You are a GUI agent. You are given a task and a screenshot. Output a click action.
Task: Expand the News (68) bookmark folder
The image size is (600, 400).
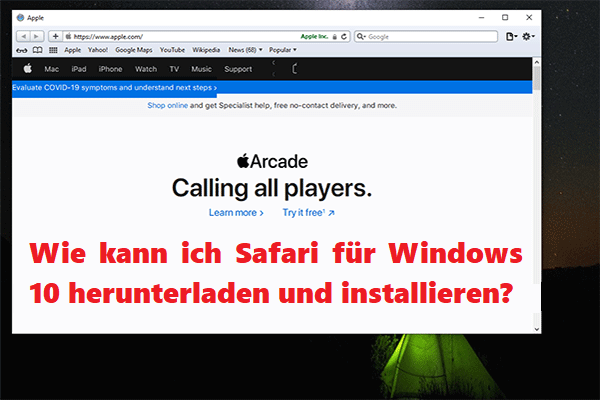(245, 50)
